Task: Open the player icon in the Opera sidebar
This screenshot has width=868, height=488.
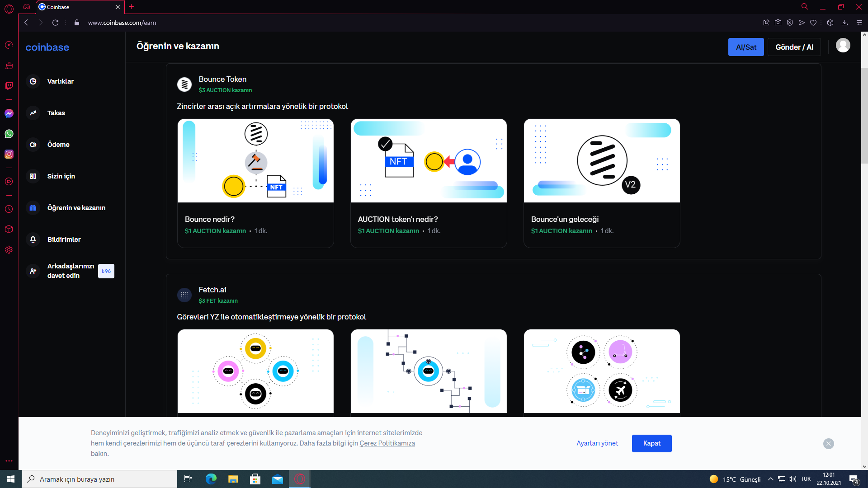Action: [9, 182]
